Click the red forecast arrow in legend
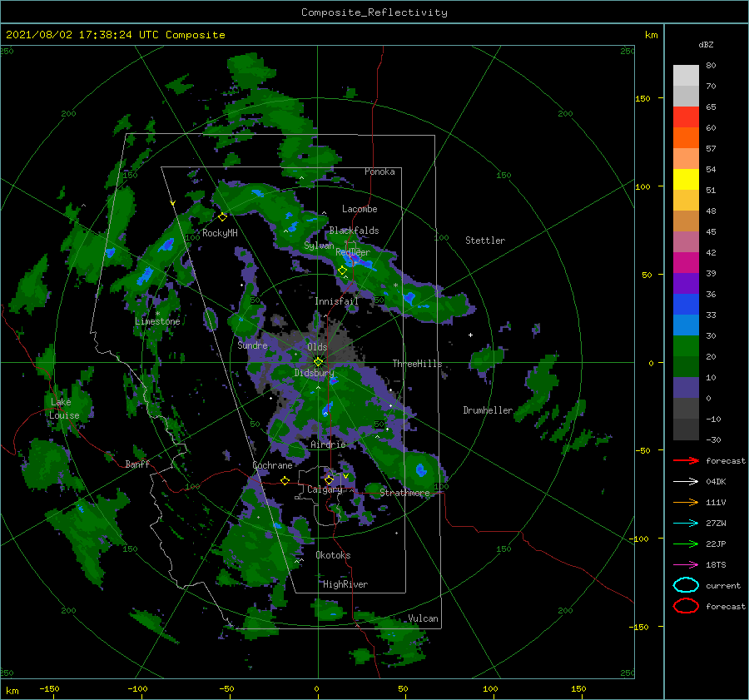 [686, 460]
